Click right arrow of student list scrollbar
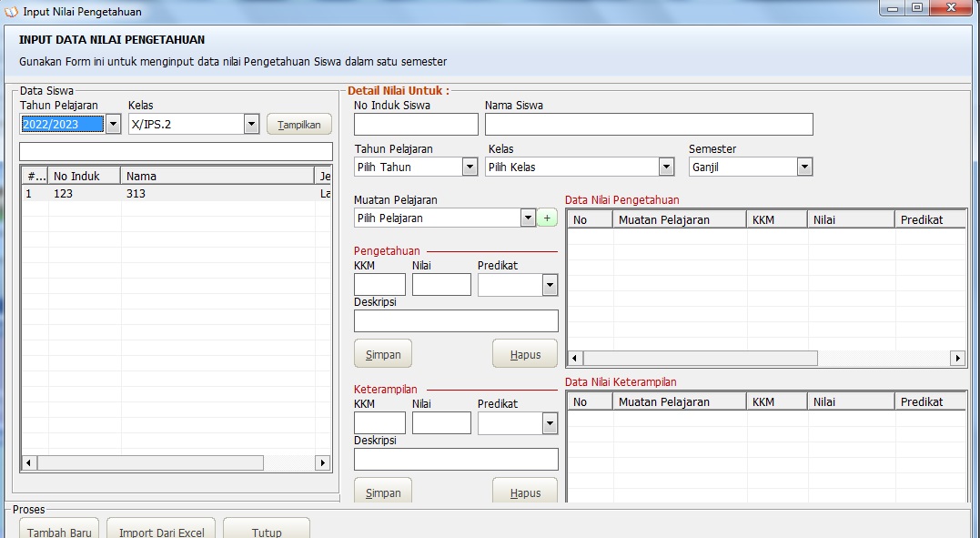This screenshot has height=538, width=980. click(x=322, y=463)
